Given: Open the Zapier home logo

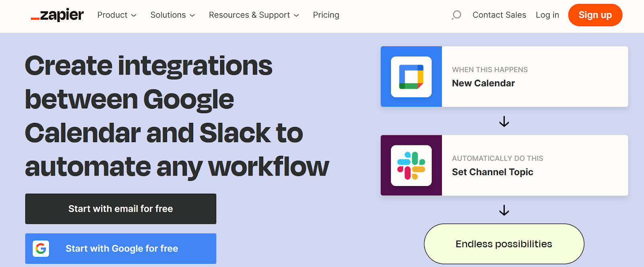Looking at the screenshot, I should coord(57,15).
